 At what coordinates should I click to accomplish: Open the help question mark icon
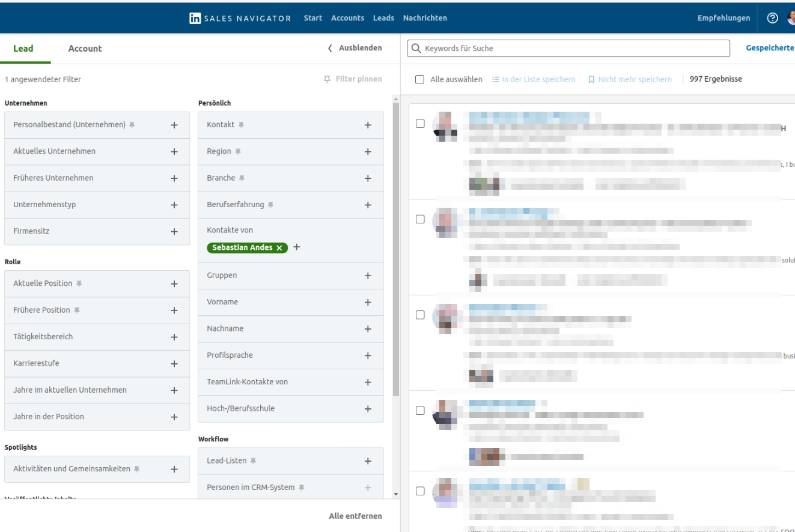pyautogui.click(x=773, y=18)
